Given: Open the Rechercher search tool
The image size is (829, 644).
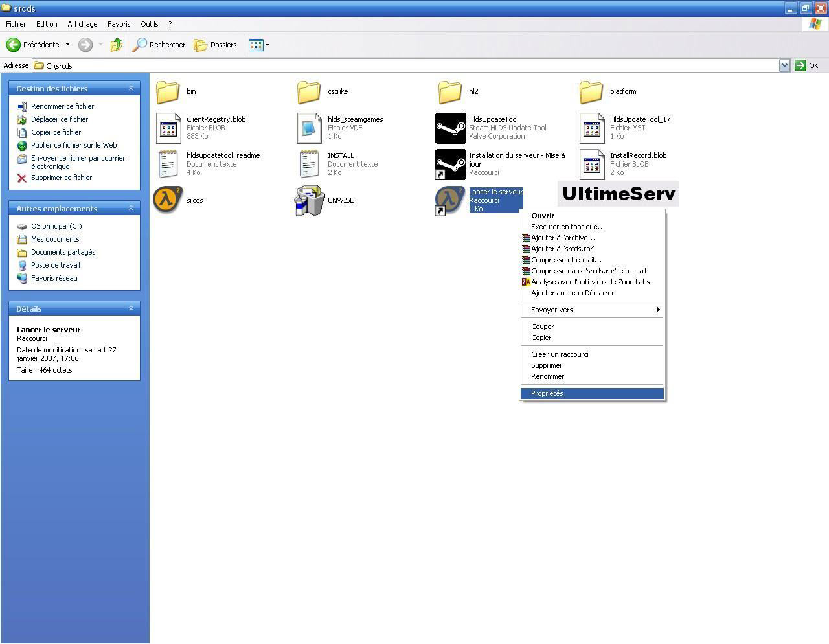Looking at the screenshot, I should tap(159, 45).
